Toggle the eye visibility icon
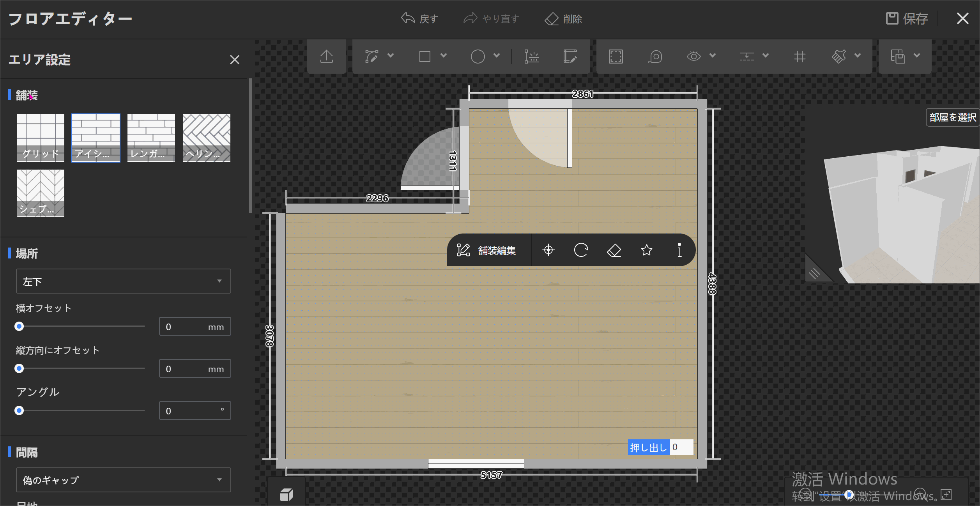 (693, 57)
